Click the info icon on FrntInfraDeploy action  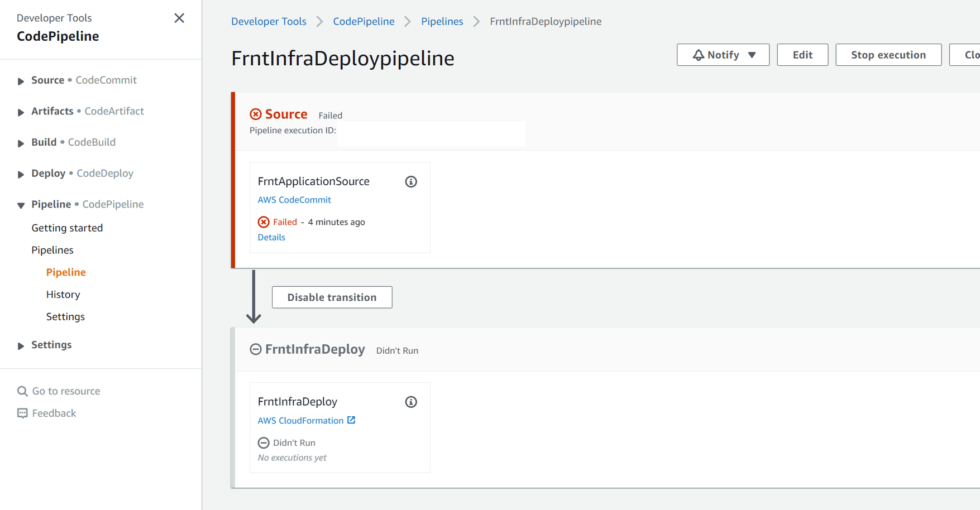[x=411, y=402]
